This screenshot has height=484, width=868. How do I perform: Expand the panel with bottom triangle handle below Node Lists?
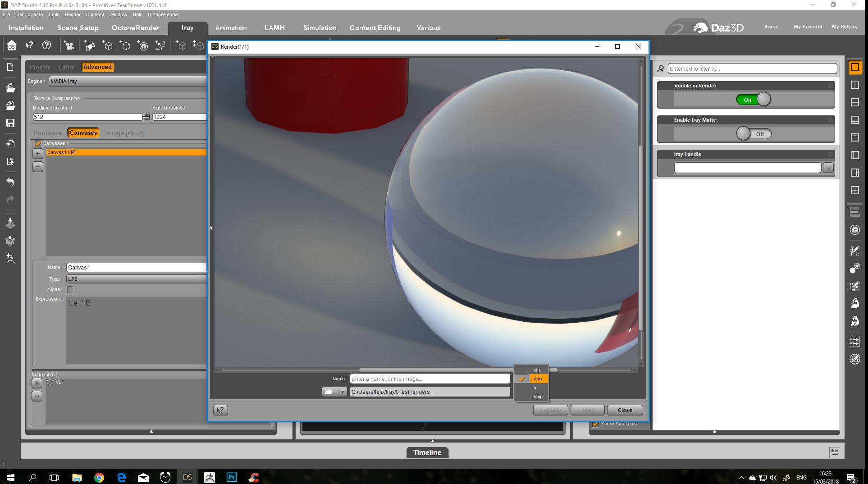pos(151,431)
